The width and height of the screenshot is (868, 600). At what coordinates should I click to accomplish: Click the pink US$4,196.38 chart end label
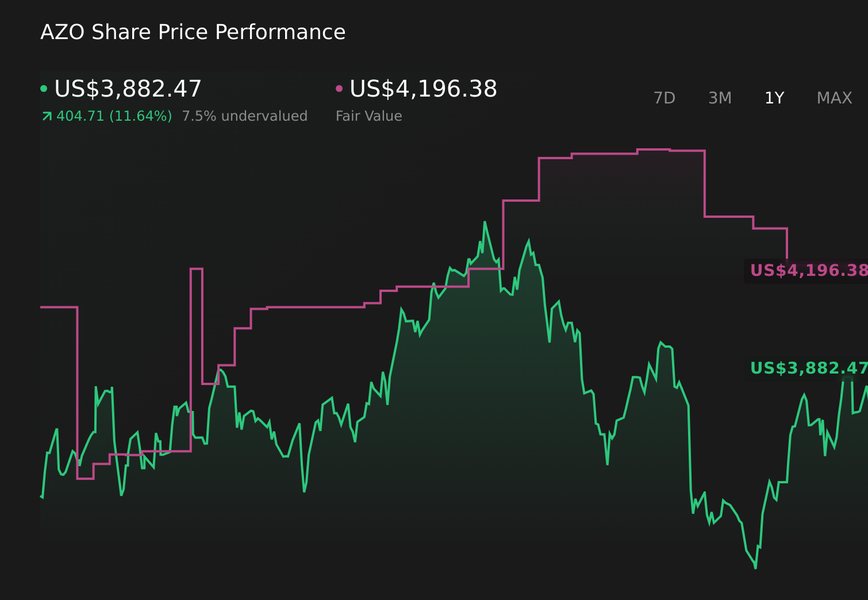coord(808,271)
